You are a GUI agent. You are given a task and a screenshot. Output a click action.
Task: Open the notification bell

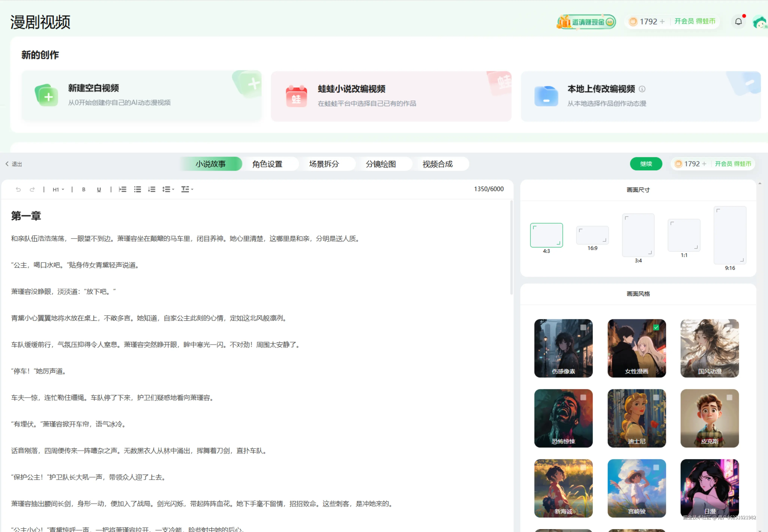coord(738,22)
